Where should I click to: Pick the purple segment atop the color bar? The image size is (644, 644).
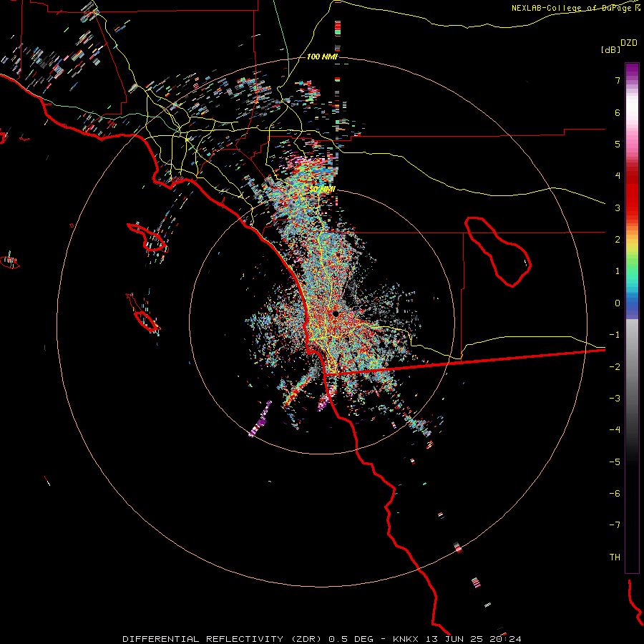click(x=632, y=69)
